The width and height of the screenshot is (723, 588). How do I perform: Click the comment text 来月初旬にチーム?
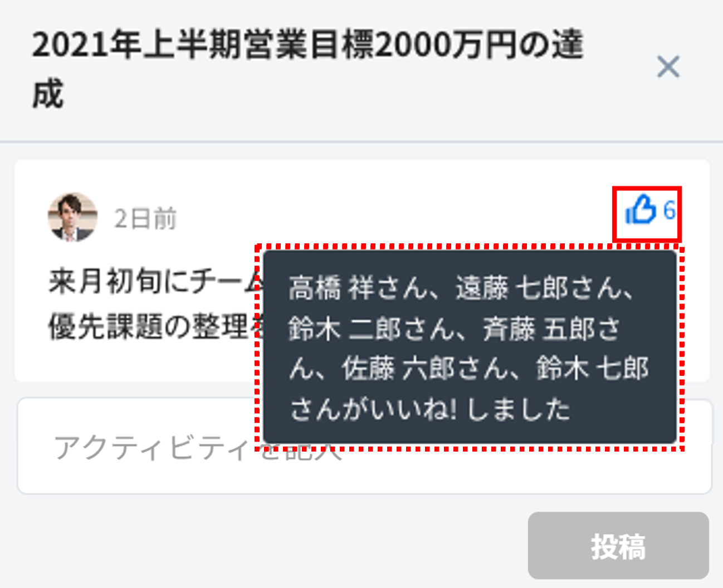click(156, 281)
